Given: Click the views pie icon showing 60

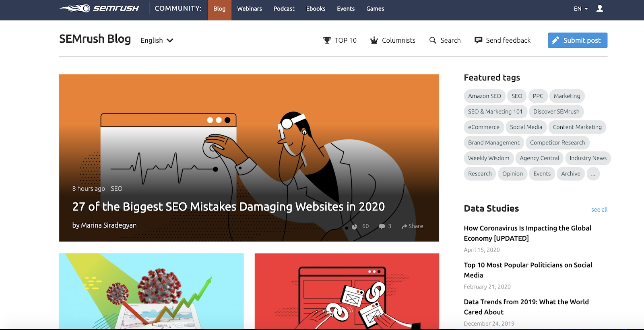Looking at the screenshot, I should [x=355, y=227].
